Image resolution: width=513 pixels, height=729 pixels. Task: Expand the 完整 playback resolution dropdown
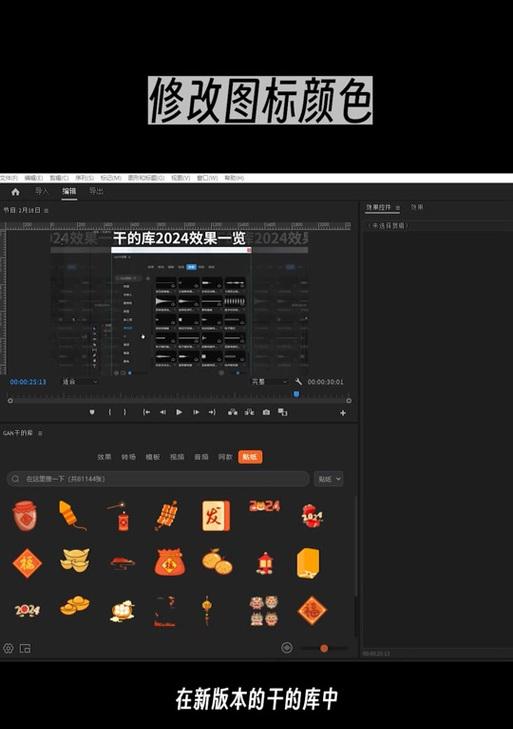coord(270,382)
